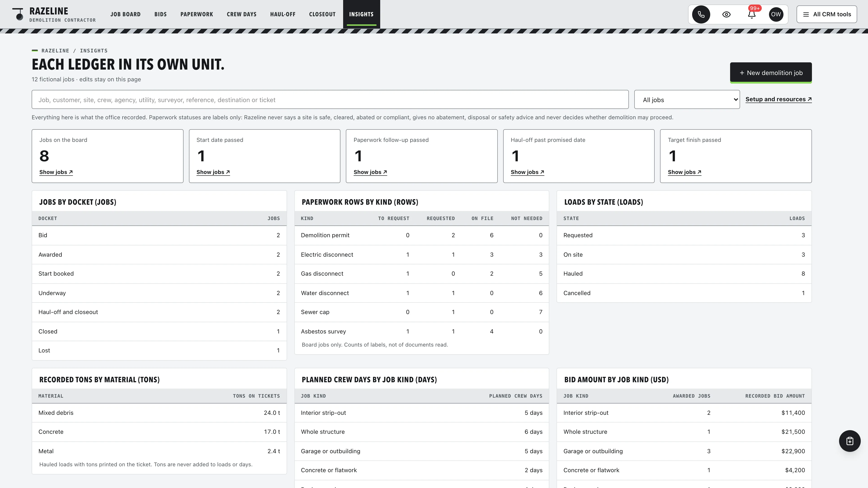Click the Mixed debris material row
Screen dimensions: 868x488
(159, 413)
